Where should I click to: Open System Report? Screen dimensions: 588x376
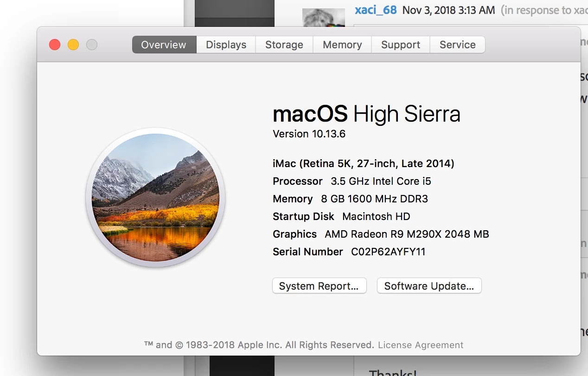pyautogui.click(x=320, y=286)
